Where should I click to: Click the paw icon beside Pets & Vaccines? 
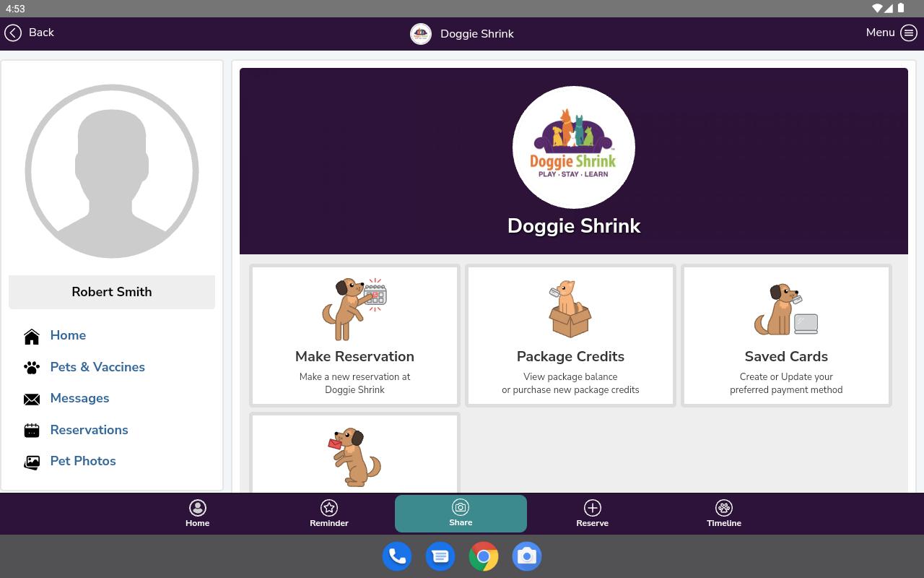point(32,368)
